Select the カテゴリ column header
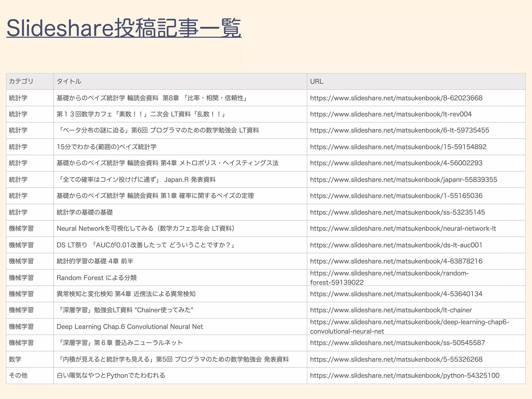This screenshot has height=399, width=532. 21,81
